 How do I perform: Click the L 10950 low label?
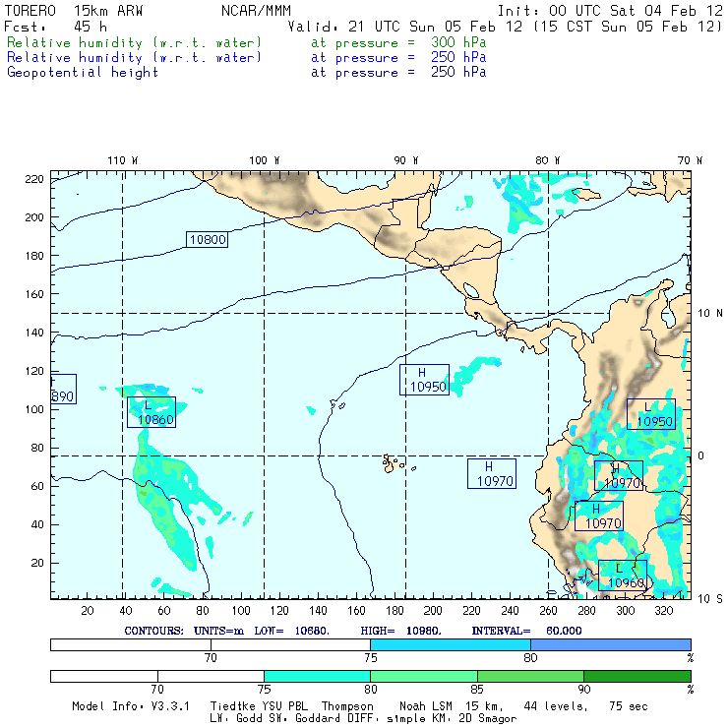pos(651,414)
